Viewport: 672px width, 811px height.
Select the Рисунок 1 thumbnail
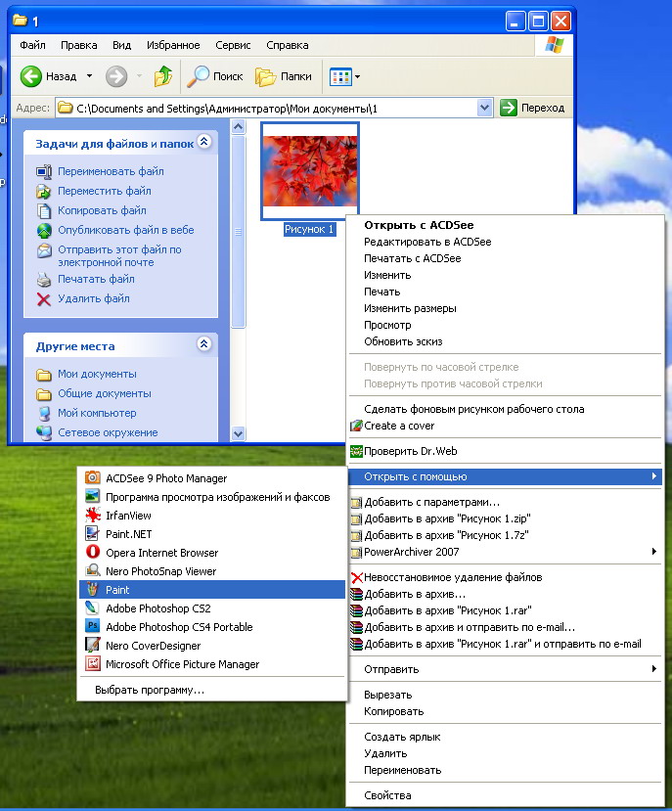310,173
